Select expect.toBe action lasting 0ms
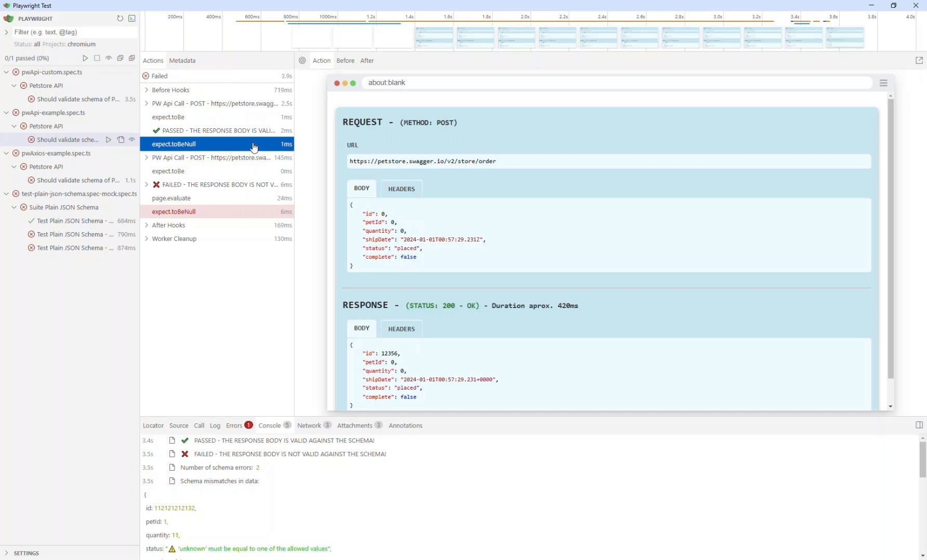 [x=217, y=171]
